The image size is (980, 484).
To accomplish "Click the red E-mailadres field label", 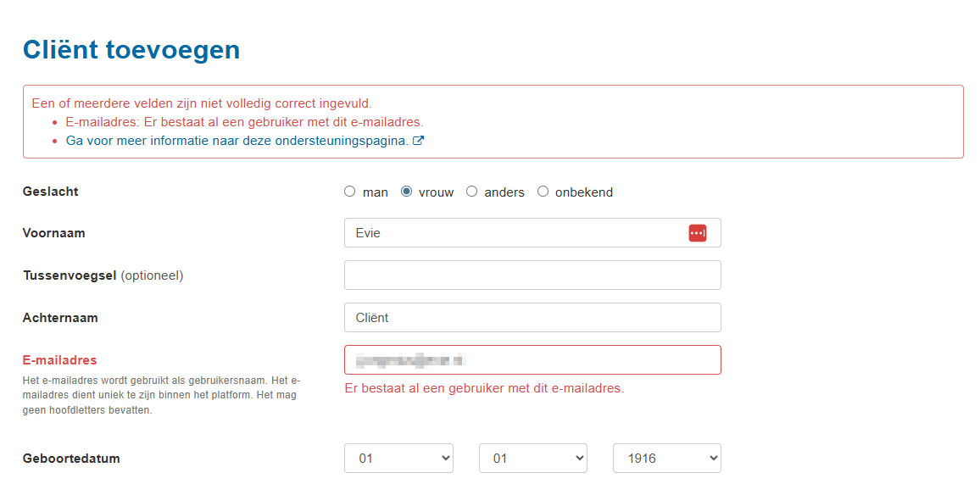I will tap(59, 360).
